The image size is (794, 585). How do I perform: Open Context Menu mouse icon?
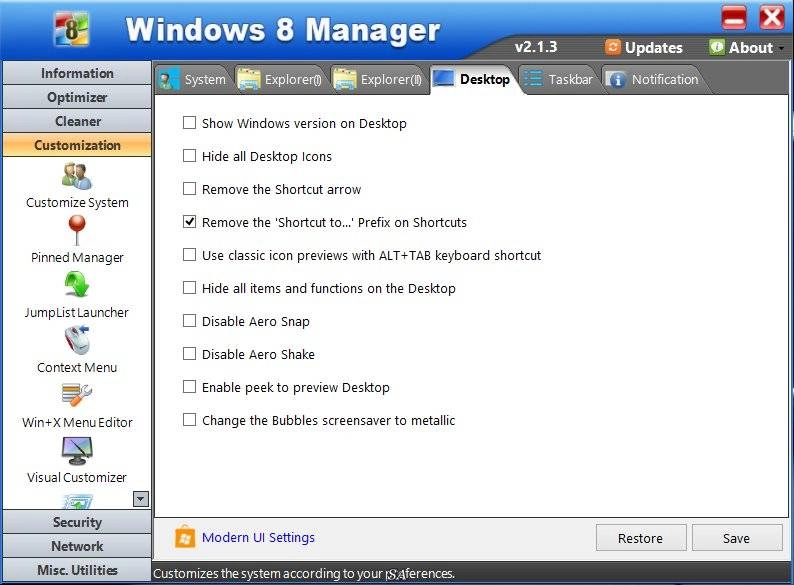[x=77, y=339]
